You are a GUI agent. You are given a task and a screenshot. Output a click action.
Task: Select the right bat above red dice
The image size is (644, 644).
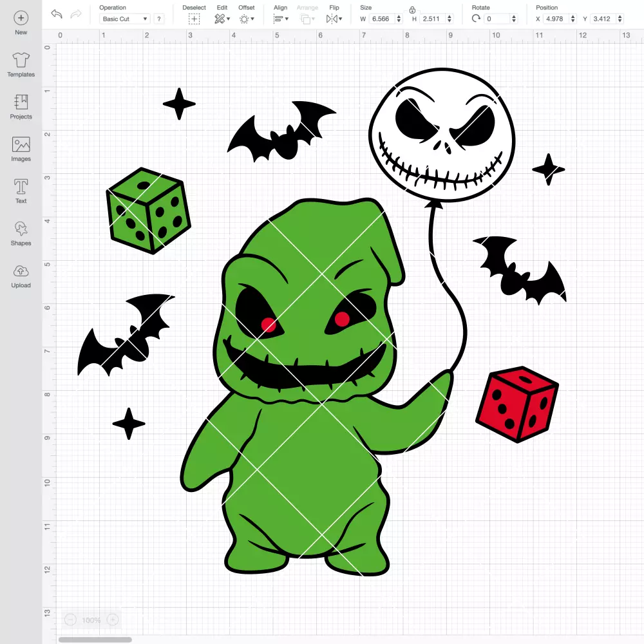(520, 270)
